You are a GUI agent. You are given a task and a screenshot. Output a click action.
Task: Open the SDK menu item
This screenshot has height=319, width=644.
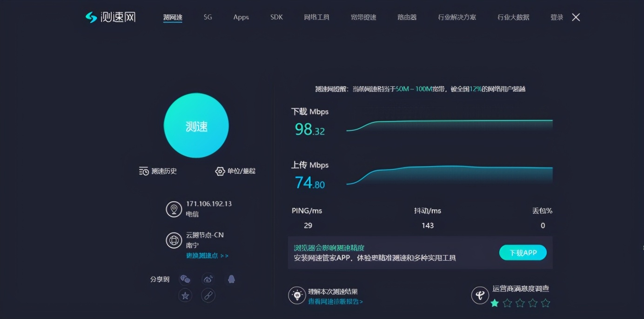point(276,17)
